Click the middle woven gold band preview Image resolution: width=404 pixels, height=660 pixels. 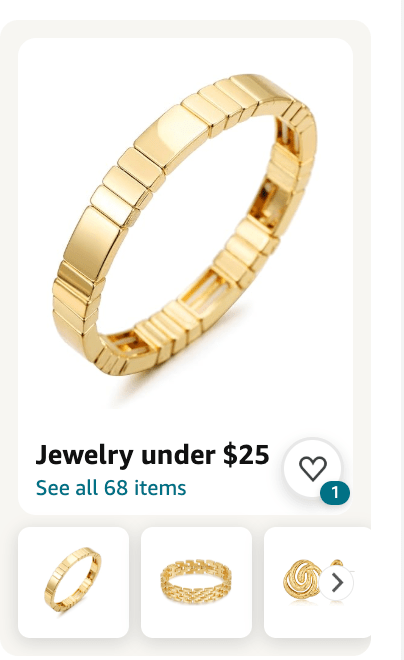point(196,582)
